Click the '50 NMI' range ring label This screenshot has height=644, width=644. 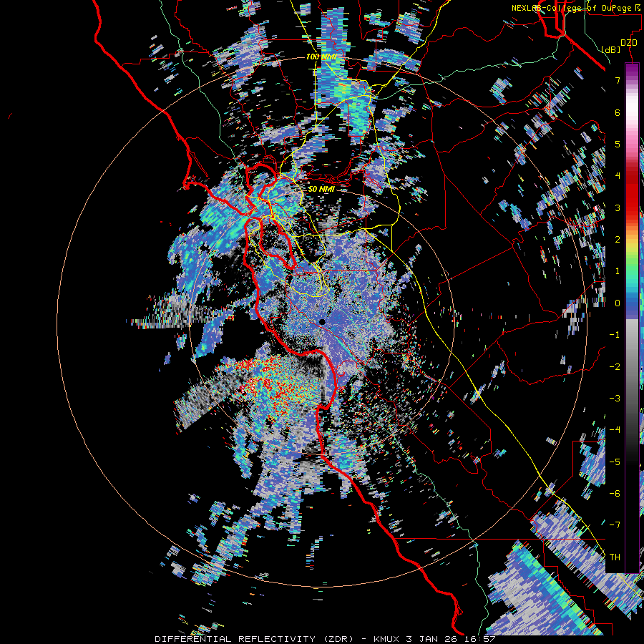pos(321,189)
